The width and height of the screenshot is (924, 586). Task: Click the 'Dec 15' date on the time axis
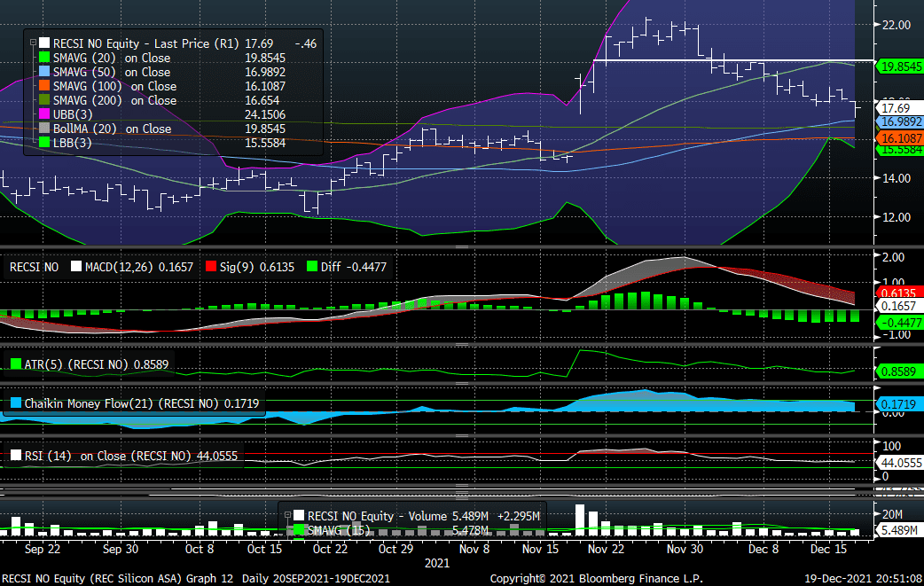(x=828, y=549)
